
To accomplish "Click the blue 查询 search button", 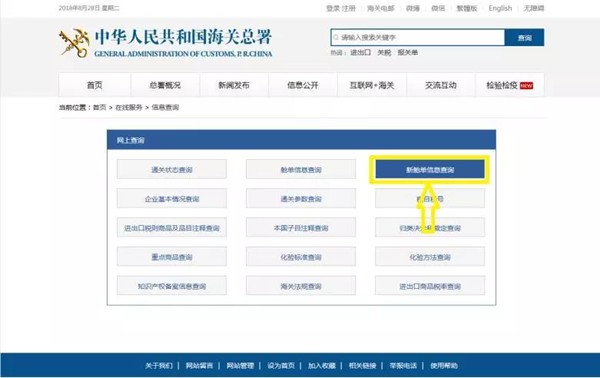I will 524,37.
